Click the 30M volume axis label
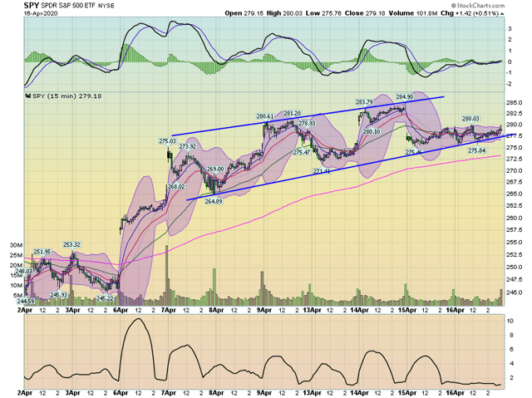532x398 pixels. tap(16, 245)
